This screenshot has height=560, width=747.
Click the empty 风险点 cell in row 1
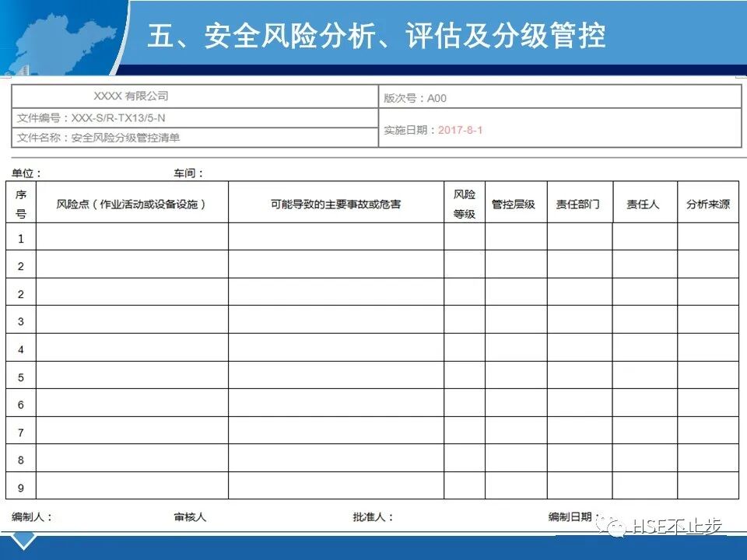tap(132, 236)
